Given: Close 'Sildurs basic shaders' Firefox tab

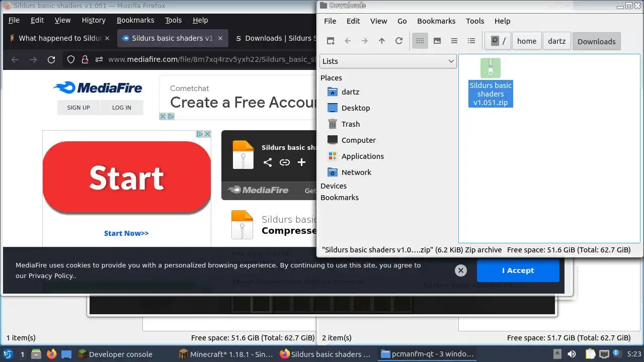Looking at the screenshot, I should [x=220, y=38].
